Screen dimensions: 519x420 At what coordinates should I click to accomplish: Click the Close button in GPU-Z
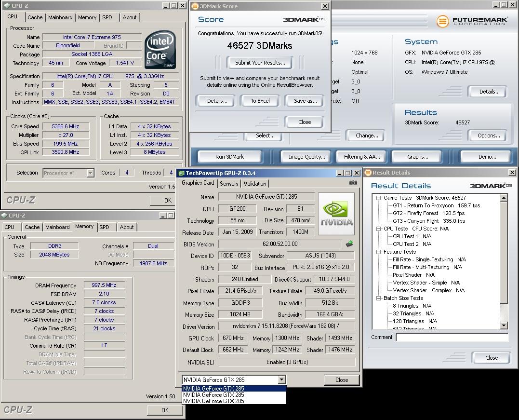pyautogui.click(x=342, y=380)
